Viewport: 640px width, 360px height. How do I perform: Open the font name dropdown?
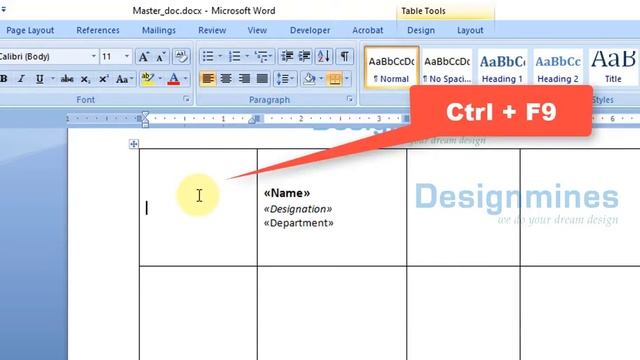click(93, 56)
